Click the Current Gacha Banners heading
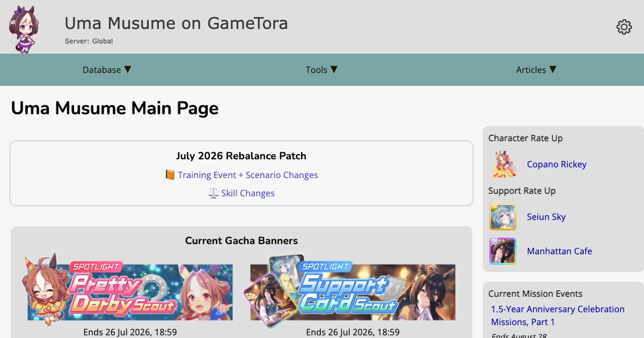The height and width of the screenshot is (338, 644). (241, 241)
